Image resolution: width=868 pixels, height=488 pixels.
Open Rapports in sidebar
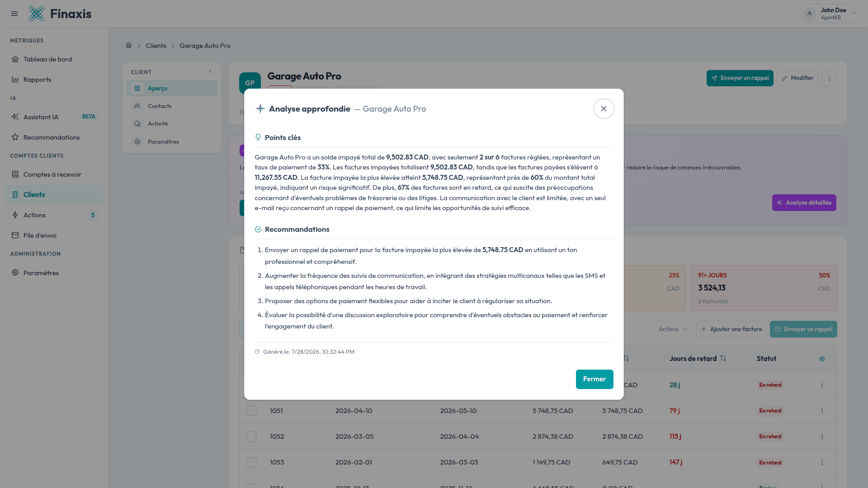point(54,80)
